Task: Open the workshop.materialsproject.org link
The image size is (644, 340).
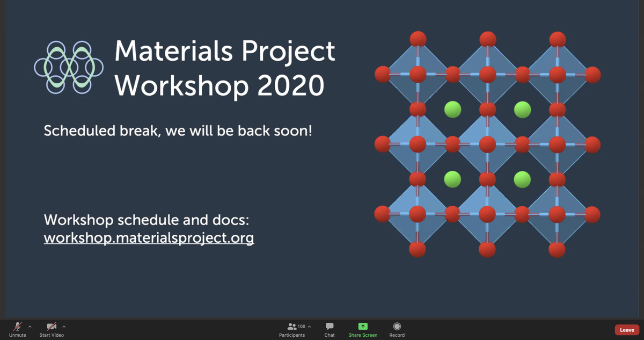Action: (149, 237)
